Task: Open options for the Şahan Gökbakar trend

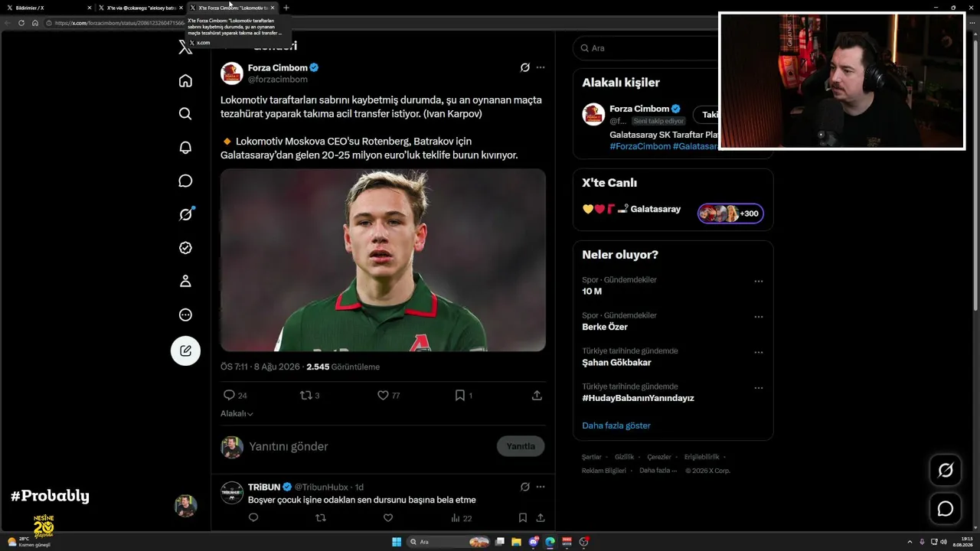Action: point(759,353)
